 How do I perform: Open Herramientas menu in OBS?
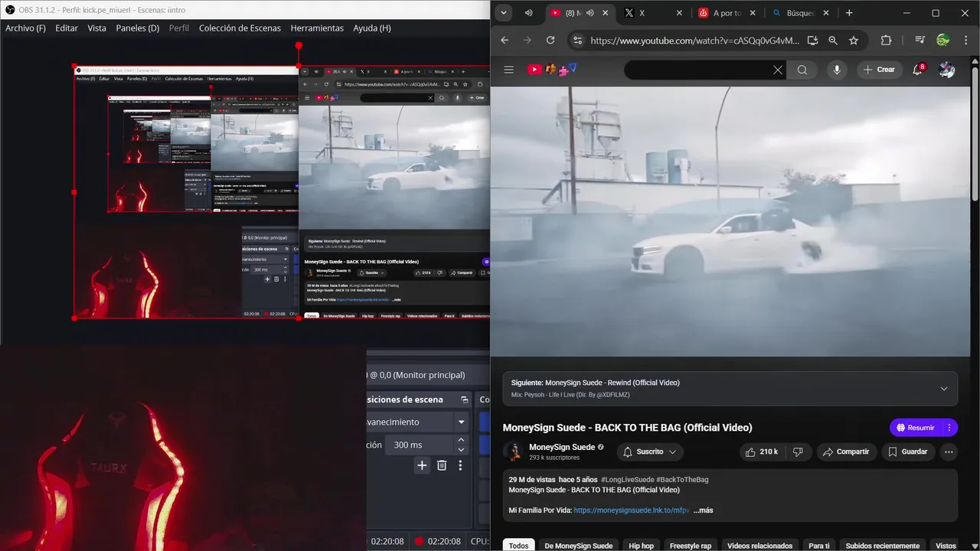pos(317,28)
